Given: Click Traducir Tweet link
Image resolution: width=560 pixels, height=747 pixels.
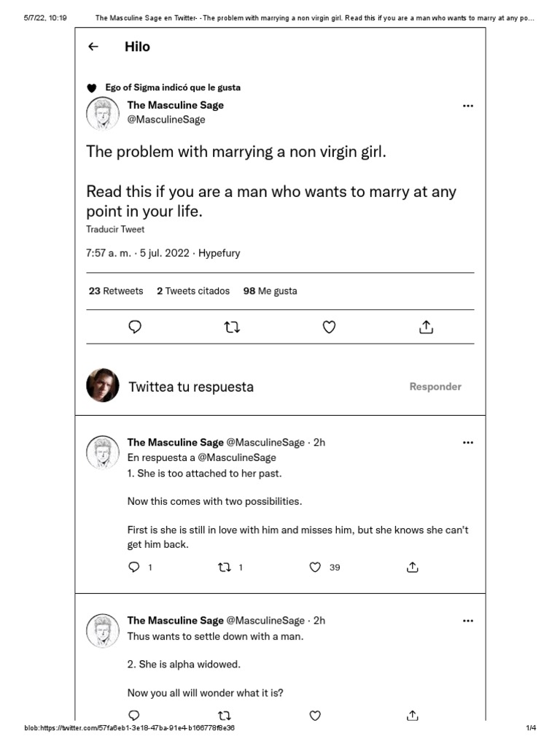Looking at the screenshot, I should 115,229.
